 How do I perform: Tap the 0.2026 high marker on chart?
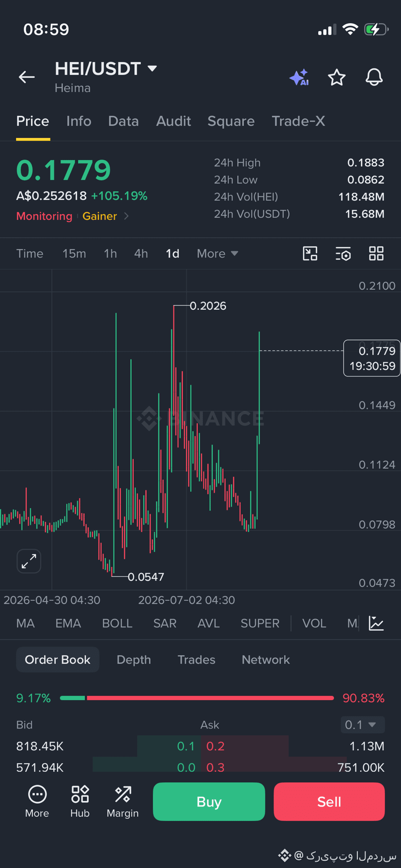coord(208,306)
